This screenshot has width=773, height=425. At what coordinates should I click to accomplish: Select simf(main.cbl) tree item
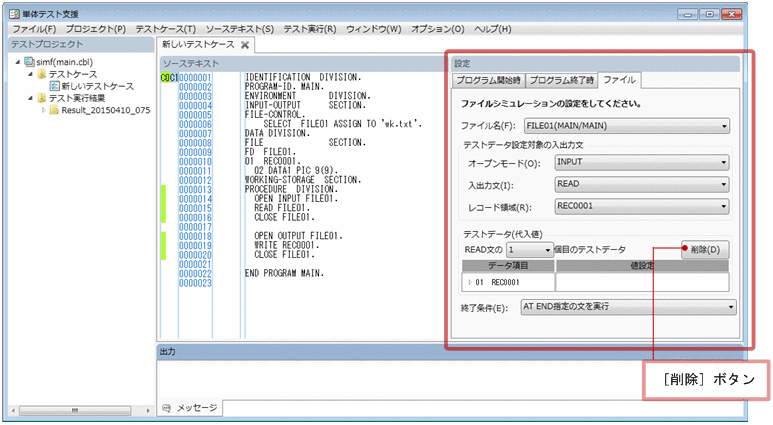(64, 62)
